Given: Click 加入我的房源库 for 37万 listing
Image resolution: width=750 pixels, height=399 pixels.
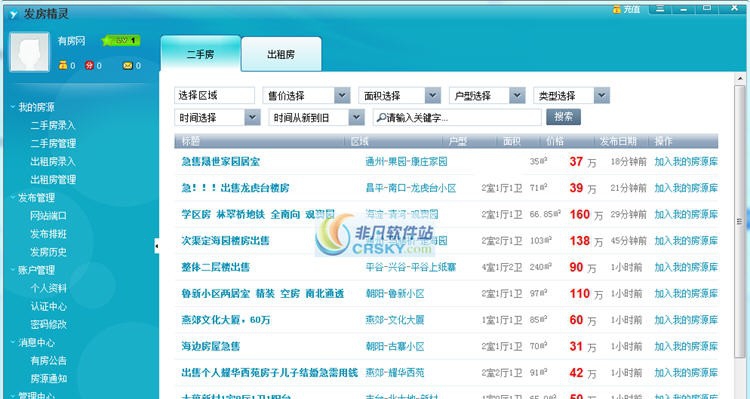Looking at the screenshot, I should (x=686, y=162).
